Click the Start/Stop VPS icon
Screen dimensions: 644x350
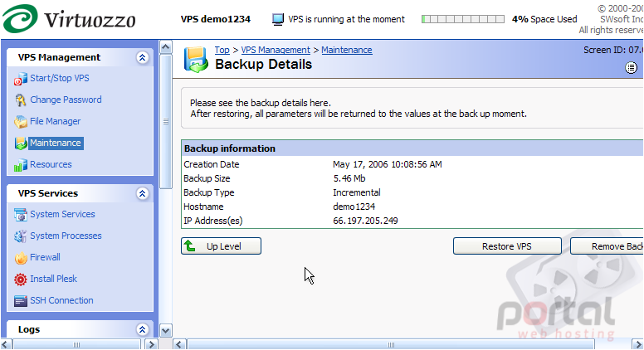coord(21,78)
